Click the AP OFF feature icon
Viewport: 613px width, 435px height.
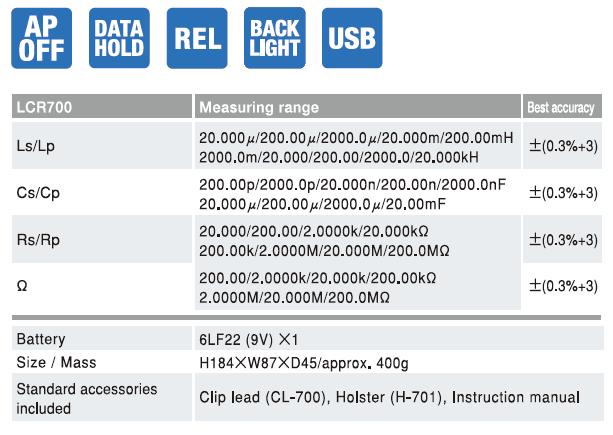click(x=41, y=38)
